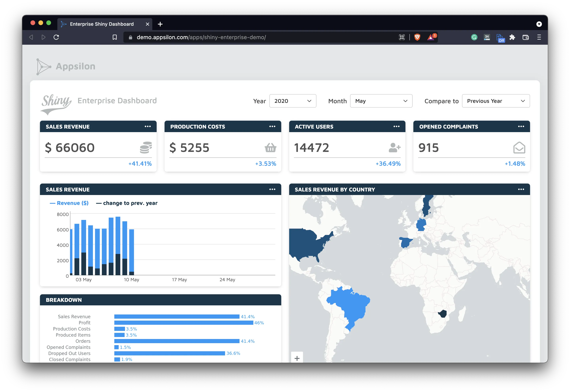Image resolution: width=570 pixels, height=392 pixels.
Task: Bookmark this page with the bookmark icon
Action: click(x=115, y=37)
